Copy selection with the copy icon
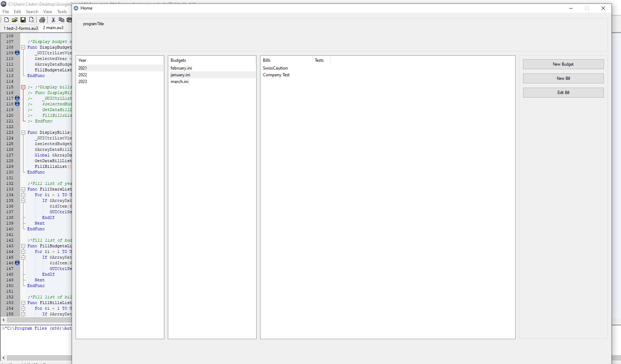The width and height of the screenshot is (621, 364). (x=61, y=20)
